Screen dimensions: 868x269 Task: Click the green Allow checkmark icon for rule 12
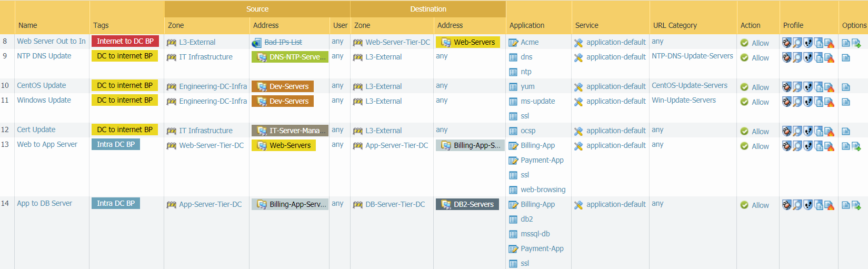pyautogui.click(x=744, y=131)
